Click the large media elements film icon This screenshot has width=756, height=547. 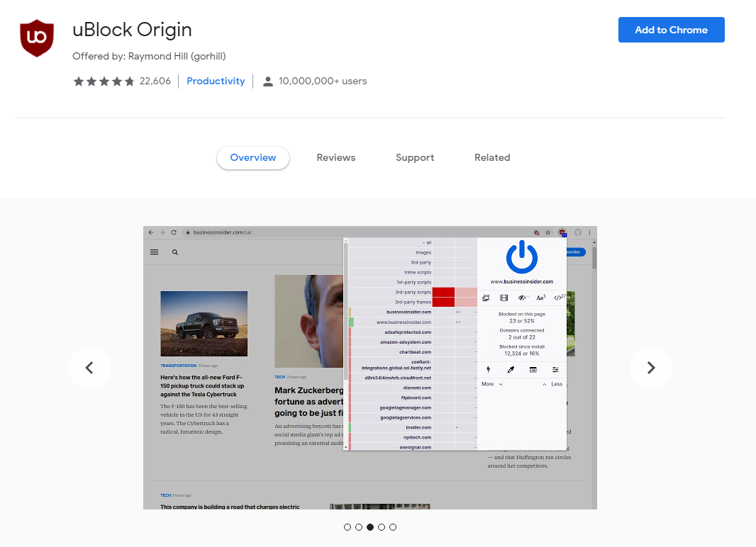click(504, 298)
